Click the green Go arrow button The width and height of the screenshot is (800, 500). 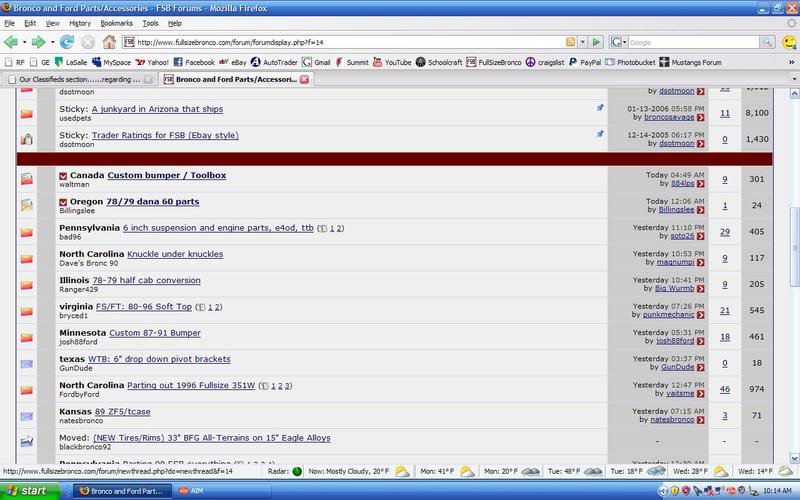click(x=596, y=42)
